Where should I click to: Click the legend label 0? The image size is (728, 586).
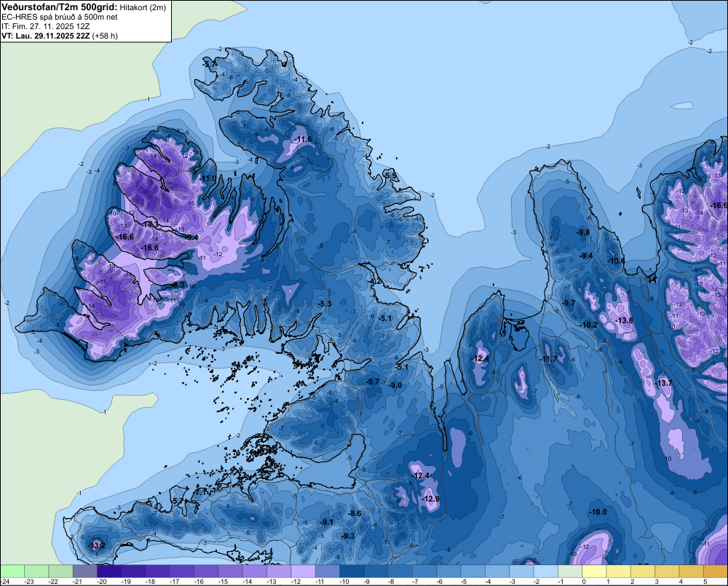click(584, 582)
